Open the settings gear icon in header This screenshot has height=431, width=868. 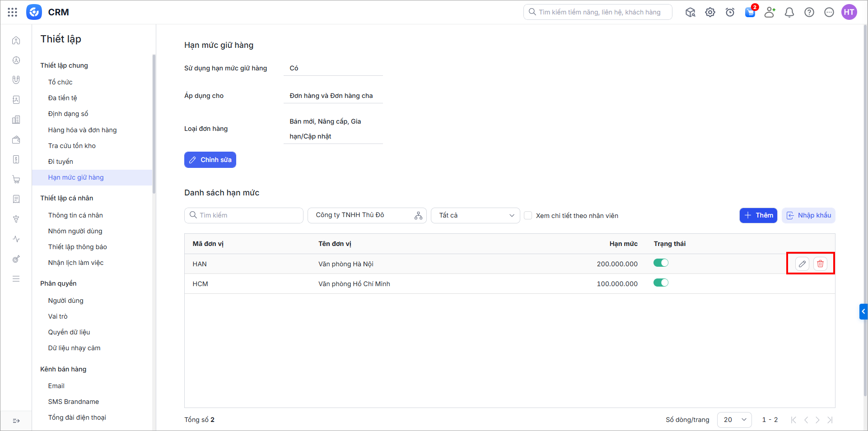click(710, 12)
